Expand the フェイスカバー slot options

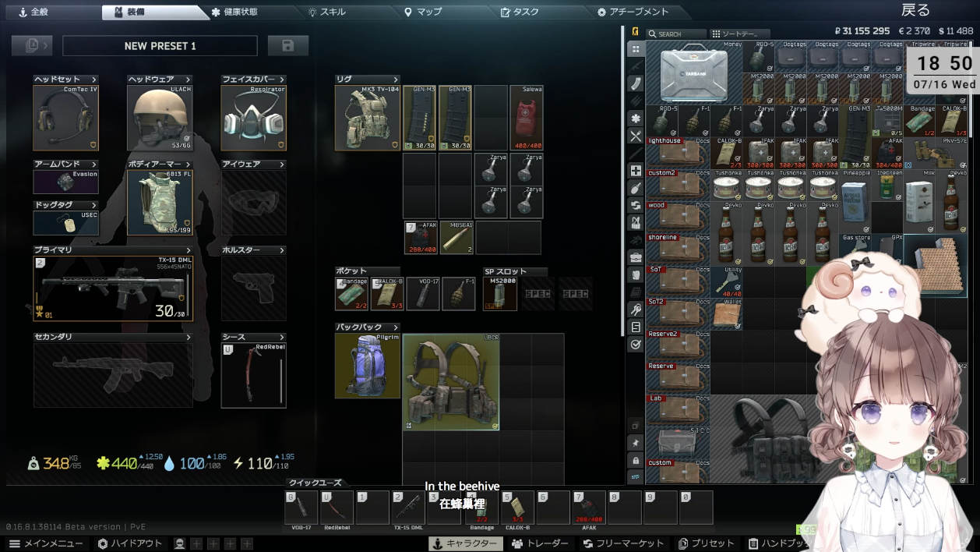click(x=282, y=80)
